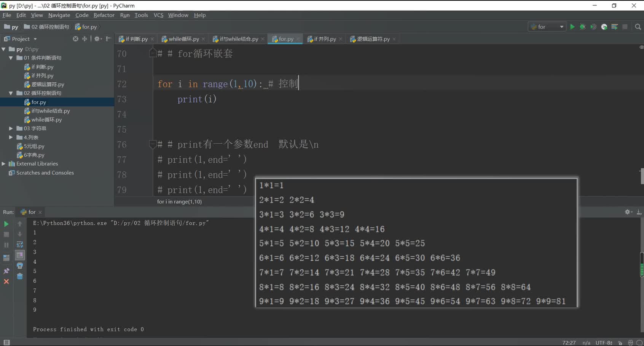Open the File menu
Viewport: 644px width, 346px height.
7,15
